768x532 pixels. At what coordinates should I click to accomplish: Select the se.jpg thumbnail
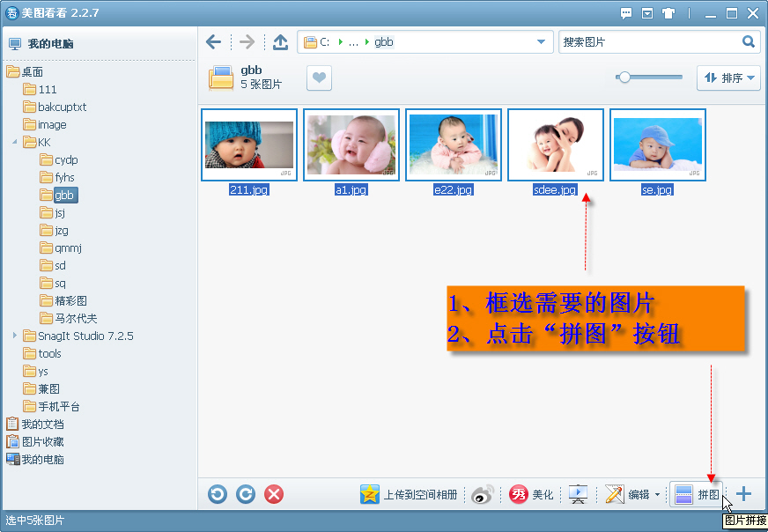tap(658, 145)
